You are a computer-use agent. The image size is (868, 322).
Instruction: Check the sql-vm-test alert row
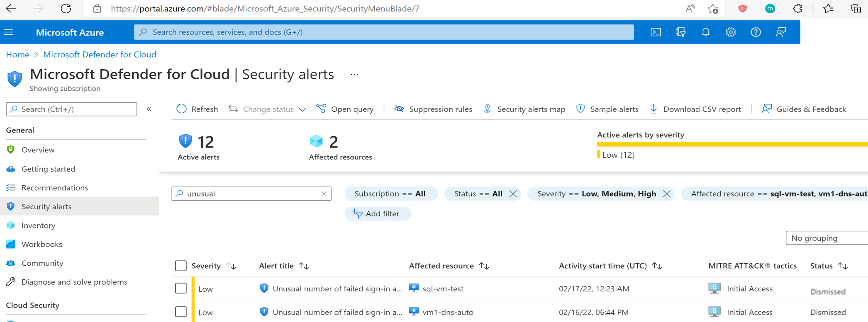click(x=181, y=288)
